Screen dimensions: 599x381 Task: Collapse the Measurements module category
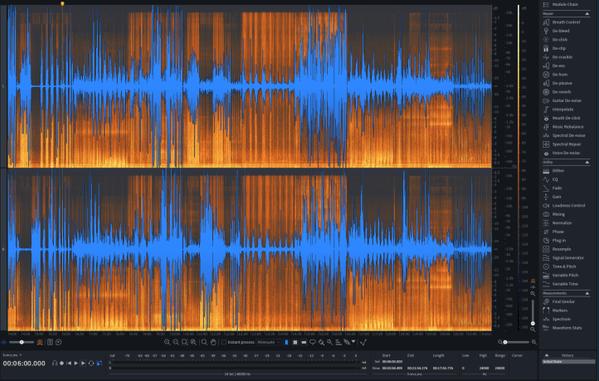coord(587,293)
